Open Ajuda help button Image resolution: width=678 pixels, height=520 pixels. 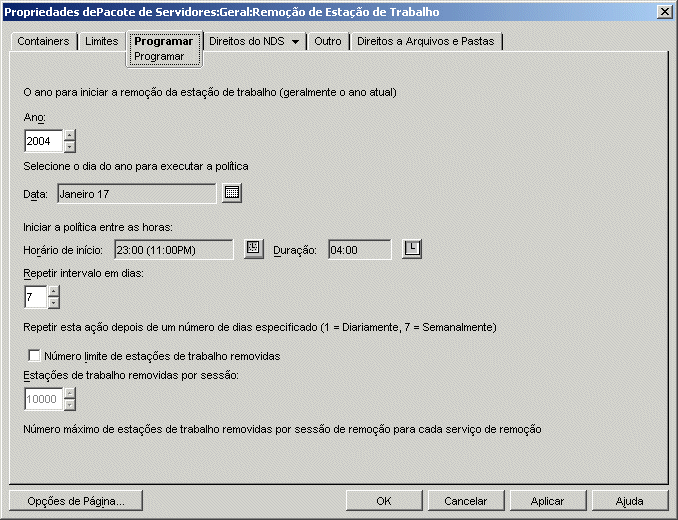tap(630, 501)
